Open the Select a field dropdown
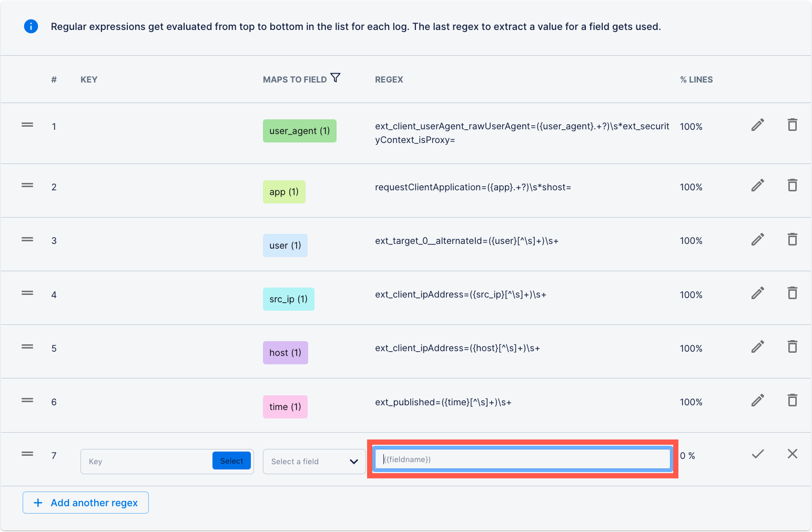This screenshot has width=812, height=532. 314,461
